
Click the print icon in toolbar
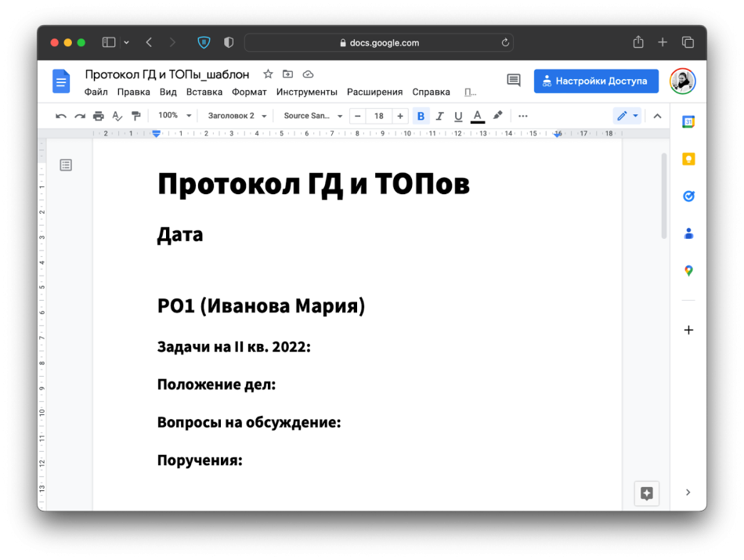pyautogui.click(x=98, y=116)
